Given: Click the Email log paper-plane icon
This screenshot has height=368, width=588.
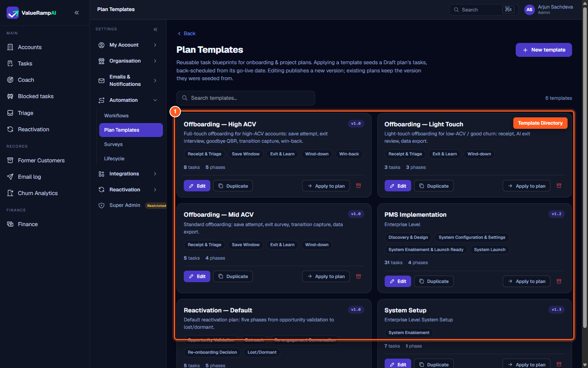Looking at the screenshot, I should 10,177.
